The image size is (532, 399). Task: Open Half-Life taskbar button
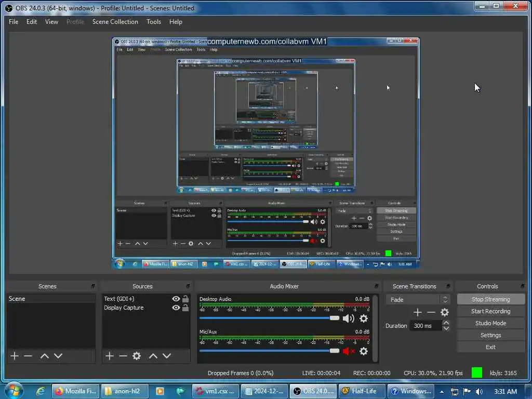pos(362,391)
